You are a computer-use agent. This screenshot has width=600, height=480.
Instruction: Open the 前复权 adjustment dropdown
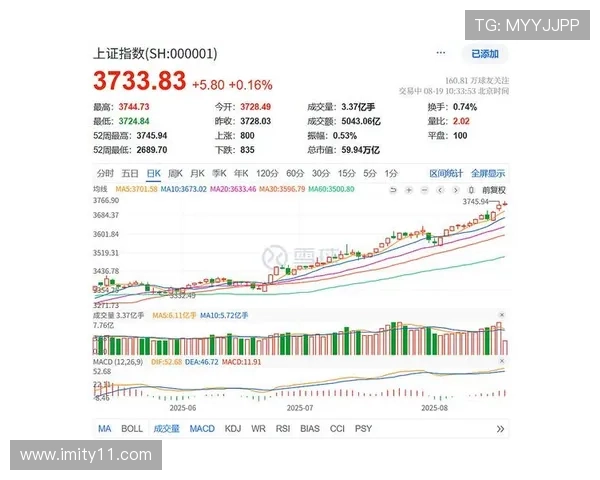click(494, 189)
